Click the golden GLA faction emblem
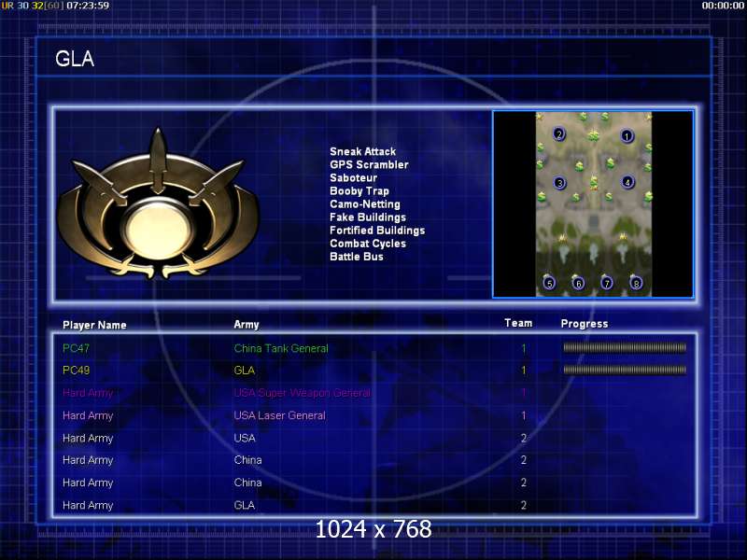 158,204
